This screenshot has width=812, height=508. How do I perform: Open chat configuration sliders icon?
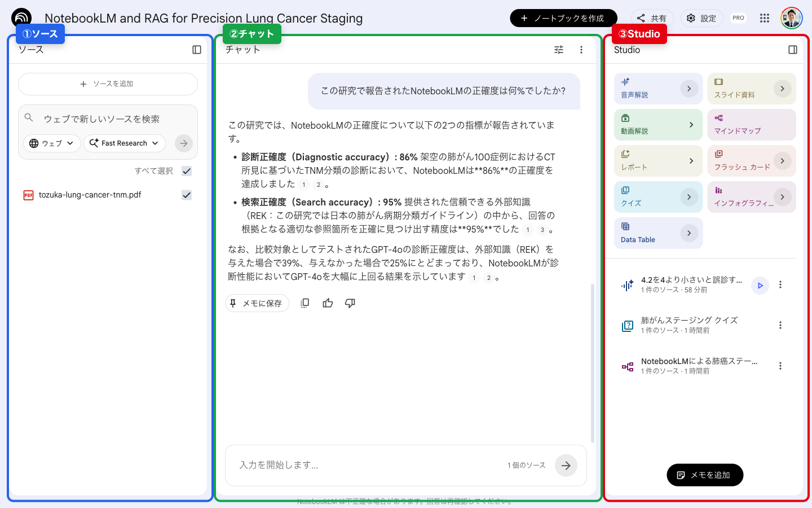[559, 50]
